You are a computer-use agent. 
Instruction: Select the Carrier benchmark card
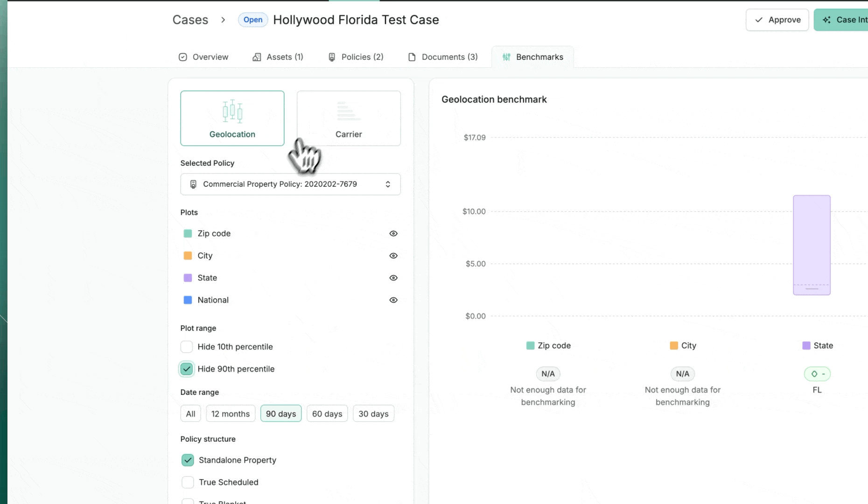click(349, 118)
